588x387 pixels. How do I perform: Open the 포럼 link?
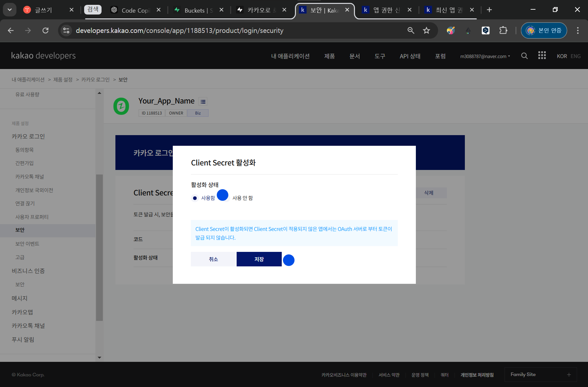click(x=440, y=56)
